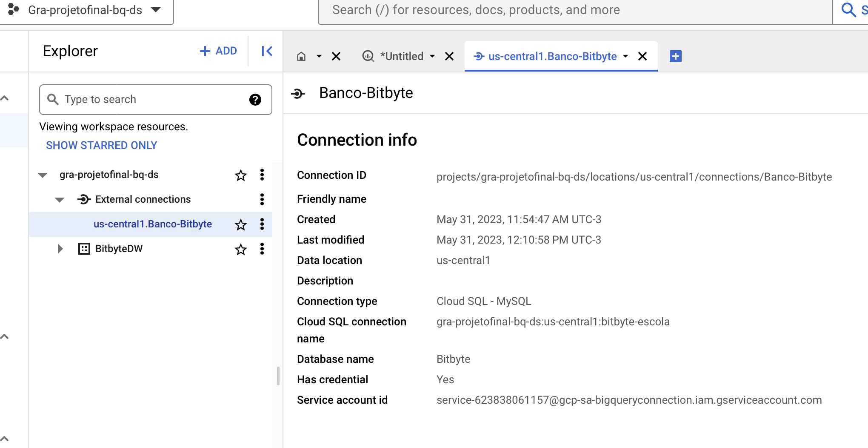Select the BitbyteDW dataset row
Image resolution: width=868 pixels, height=448 pixels.
151,249
